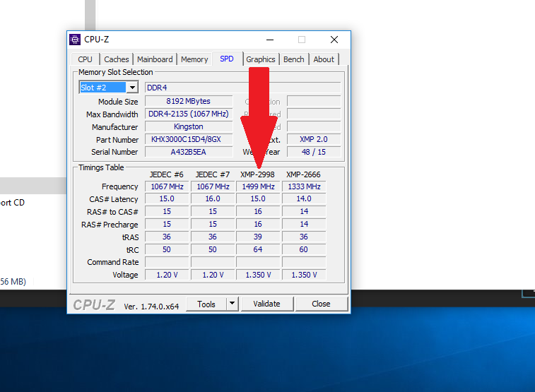Click the XMP-2998 column header

click(257, 174)
